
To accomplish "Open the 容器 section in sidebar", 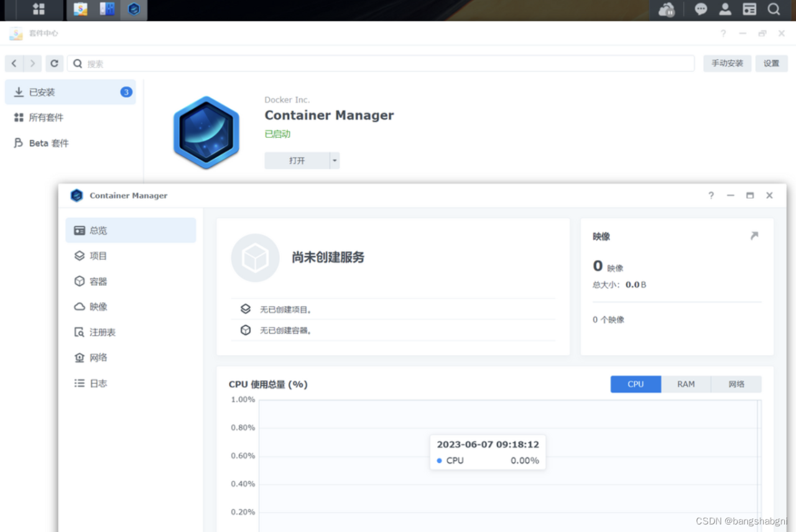I will [98, 282].
